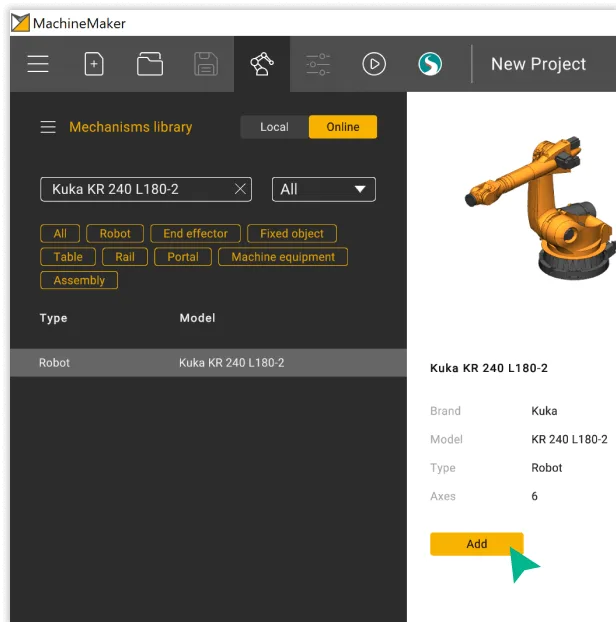616x622 pixels.
Task: Filter by Robot tag
Action: [115, 233]
